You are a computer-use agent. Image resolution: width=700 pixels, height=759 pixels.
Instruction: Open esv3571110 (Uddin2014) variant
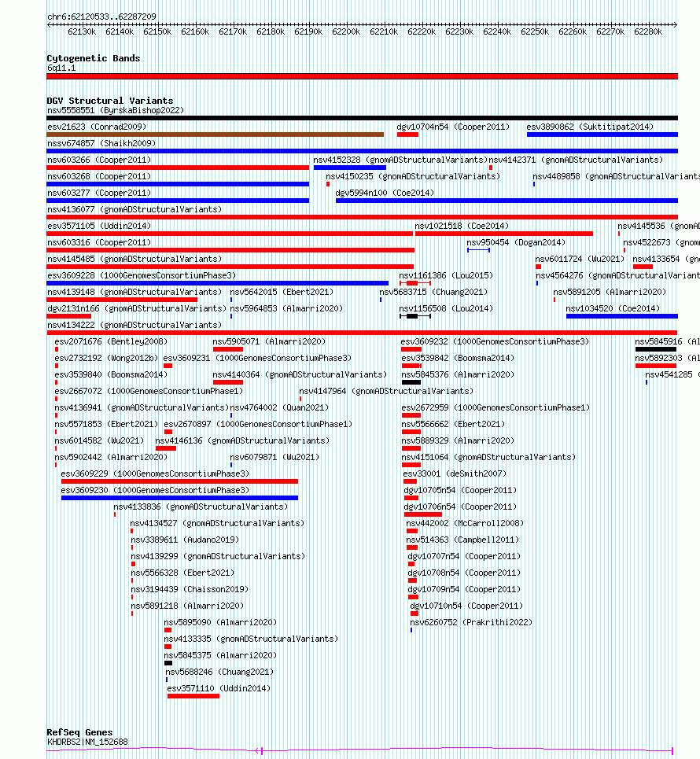[219, 688]
